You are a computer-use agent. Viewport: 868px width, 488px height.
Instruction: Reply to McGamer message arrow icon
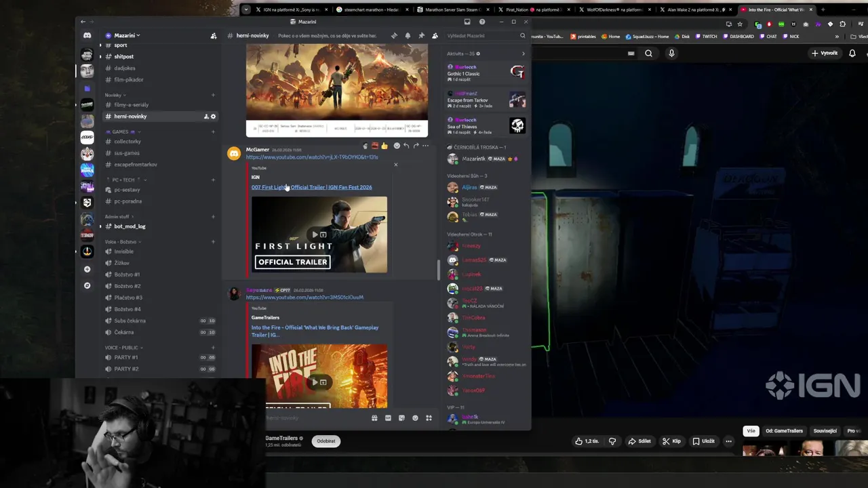[x=406, y=146]
